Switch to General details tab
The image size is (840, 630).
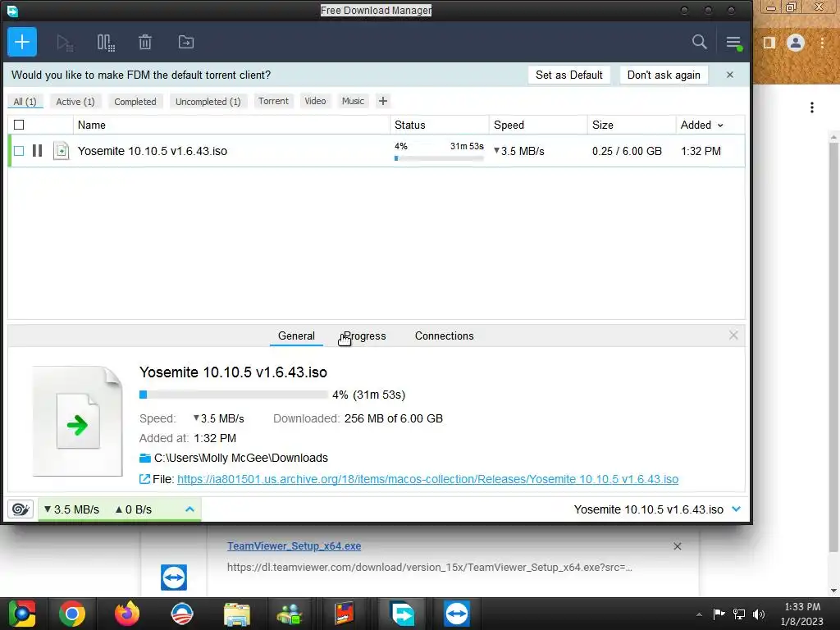(x=296, y=336)
